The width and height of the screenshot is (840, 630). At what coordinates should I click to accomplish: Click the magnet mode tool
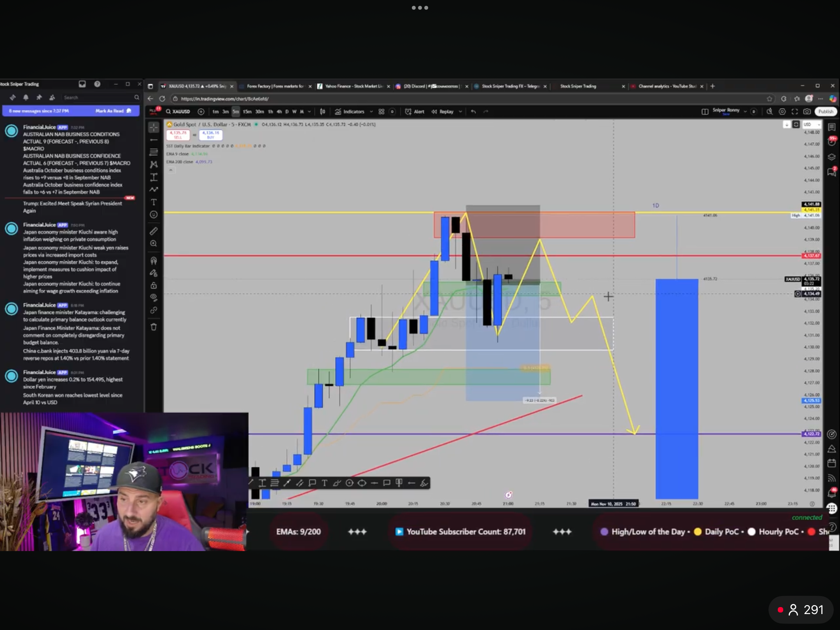tap(154, 261)
